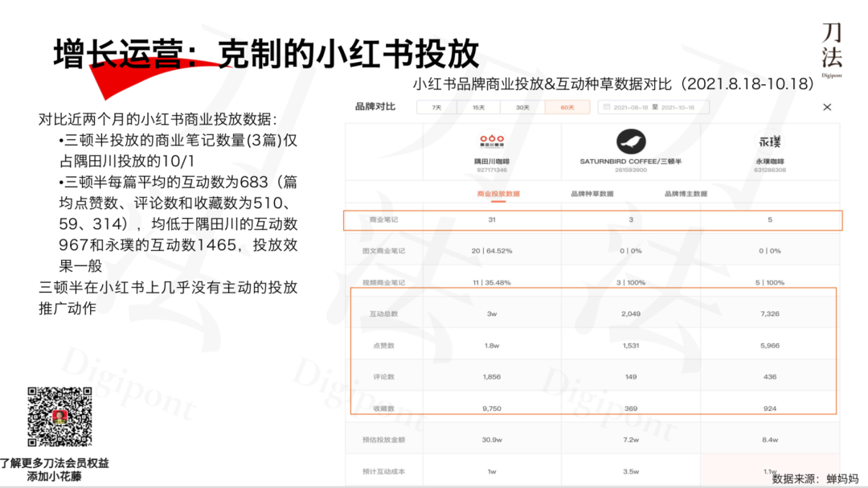Click the 924 收藏数 value
Viewport: 868px width, 488px height.
[x=770, y=408]
